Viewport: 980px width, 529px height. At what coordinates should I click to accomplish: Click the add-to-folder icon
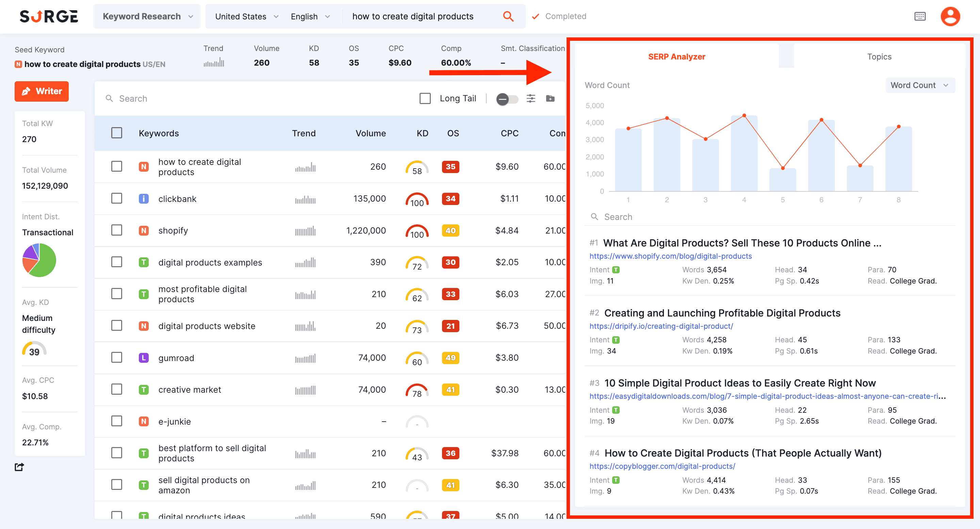[550, 99]
